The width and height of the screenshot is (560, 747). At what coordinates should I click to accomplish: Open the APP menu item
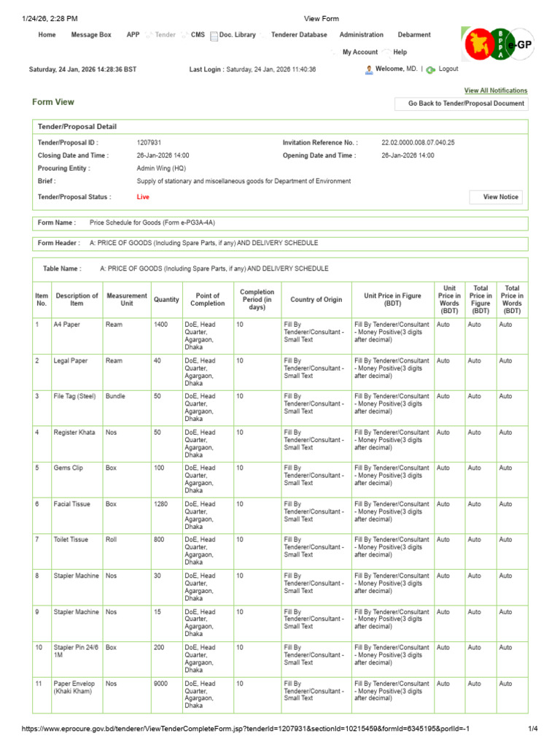click(133, 35)
